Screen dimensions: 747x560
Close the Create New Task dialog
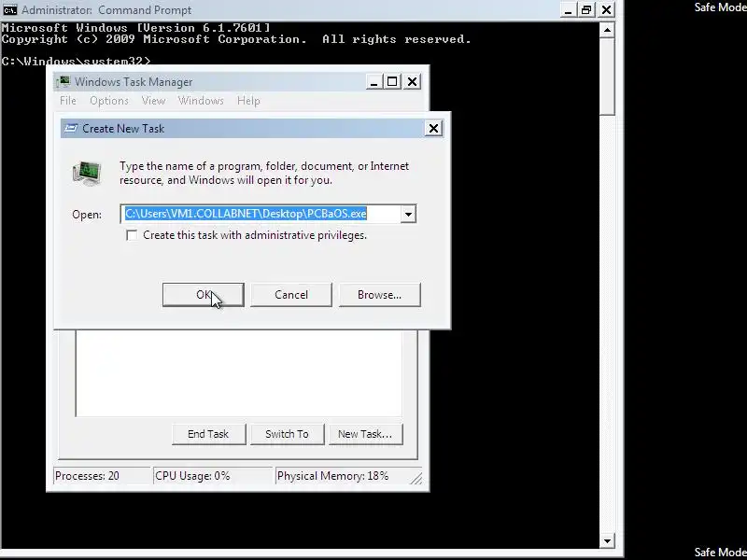pyautogui.click(x=433, y=128)
